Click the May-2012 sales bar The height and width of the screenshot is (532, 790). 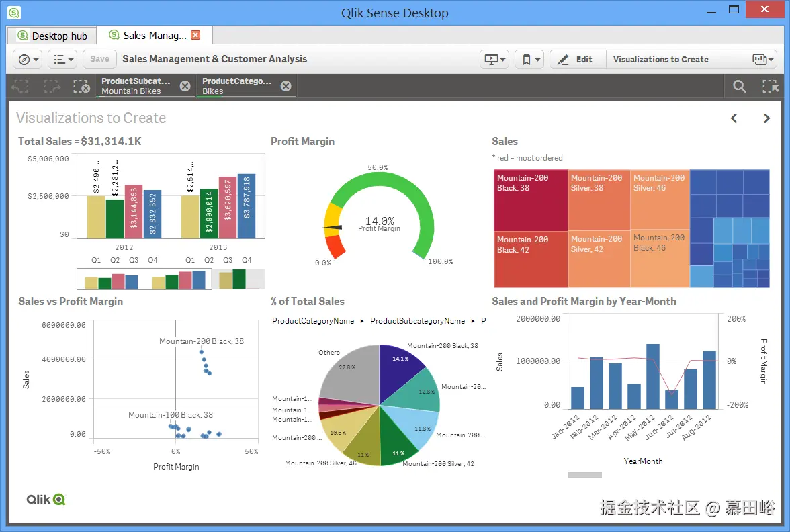pos(653,376)
